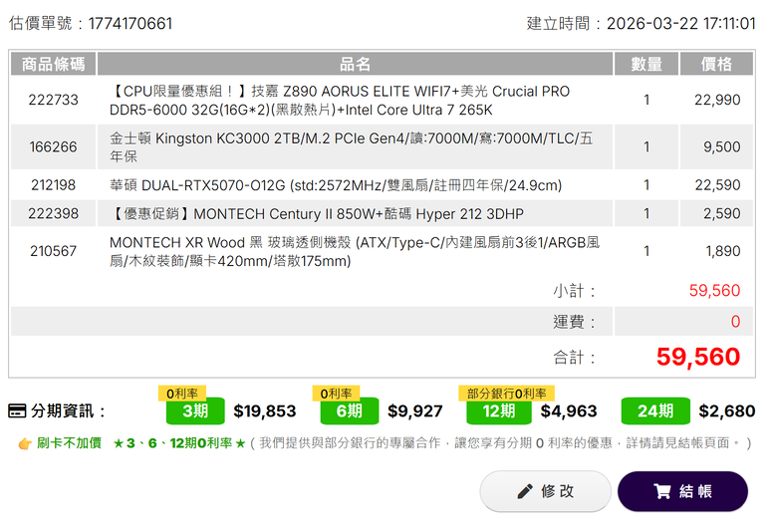This screenshot has width=777, height=532.
Task: Click the creation time 2026-03-22 17:11:01
Action: (x=680, y=24)
